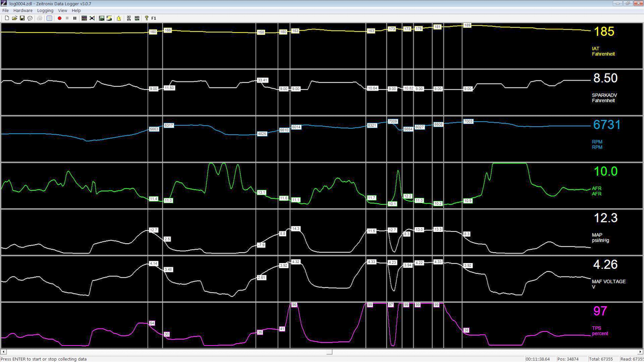Image resolution: width=644 pixels, height=362 pixels.
Task: Open the View menu
Action: tap(62, 10)
